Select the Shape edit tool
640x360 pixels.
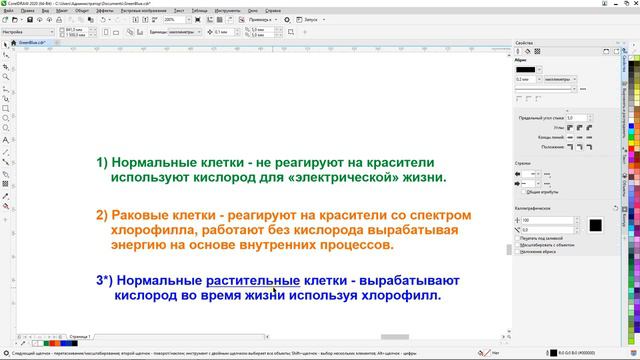[x=5, y=55]
